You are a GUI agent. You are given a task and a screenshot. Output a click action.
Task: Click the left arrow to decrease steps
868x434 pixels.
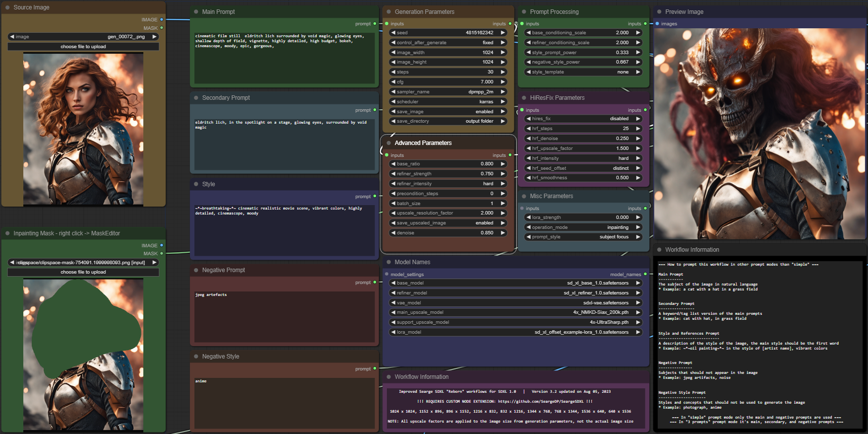tap(393, 72)
